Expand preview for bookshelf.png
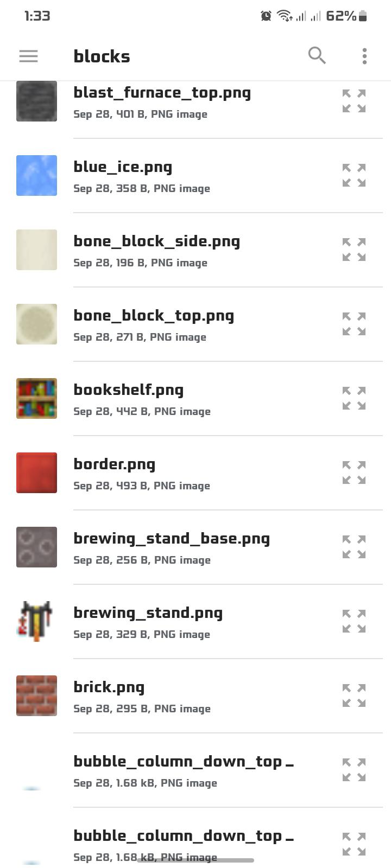The image size is (391, 868). (x=354, y=398)
